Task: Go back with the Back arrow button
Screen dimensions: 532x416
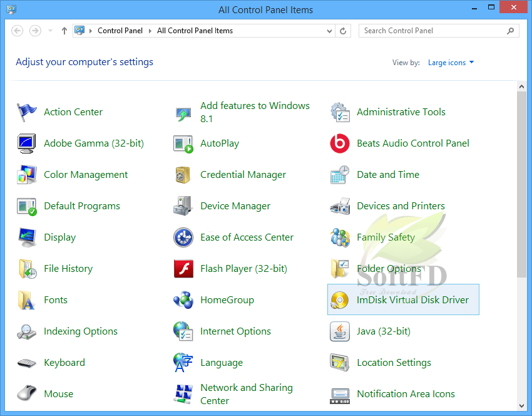Action: click(18, 31)
